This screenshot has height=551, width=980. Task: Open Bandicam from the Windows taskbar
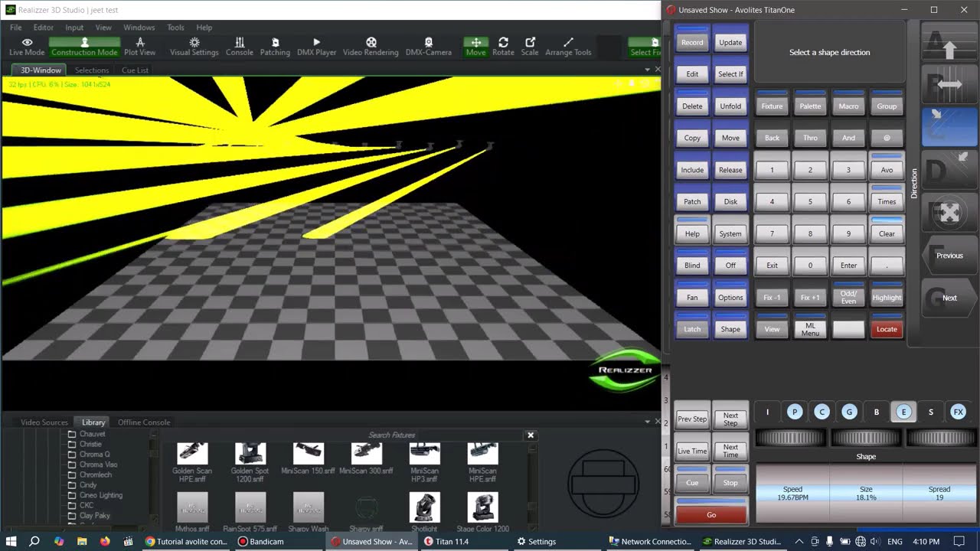(260, 541)
